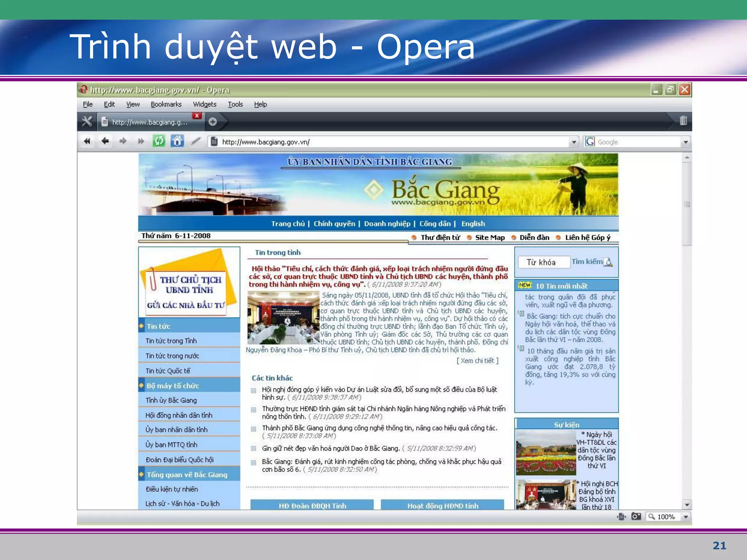Click the URL address field
This screenshot has height=560, width=747.
click(394, 142)
